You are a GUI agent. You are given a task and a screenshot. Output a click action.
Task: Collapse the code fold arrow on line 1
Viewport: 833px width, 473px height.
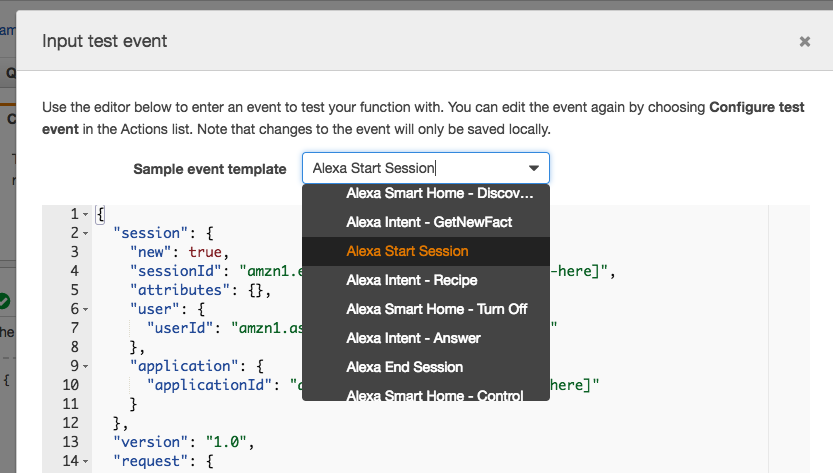[86, 214]
